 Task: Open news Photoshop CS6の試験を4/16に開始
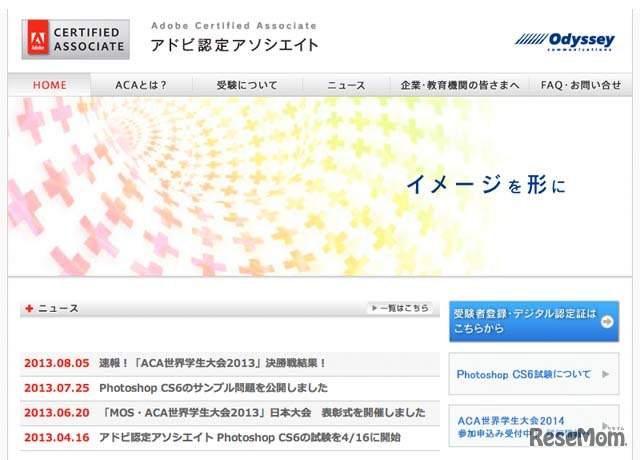(x=250, y=438)
